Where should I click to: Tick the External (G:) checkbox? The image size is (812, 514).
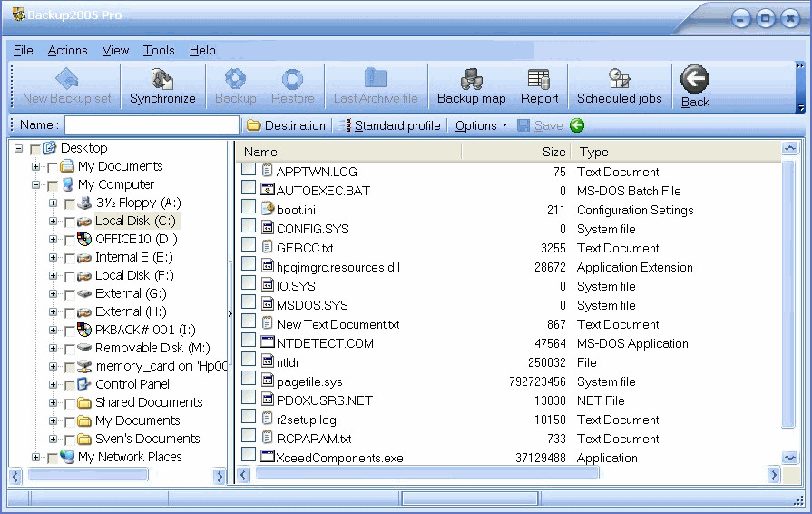(x=69, y=295)
